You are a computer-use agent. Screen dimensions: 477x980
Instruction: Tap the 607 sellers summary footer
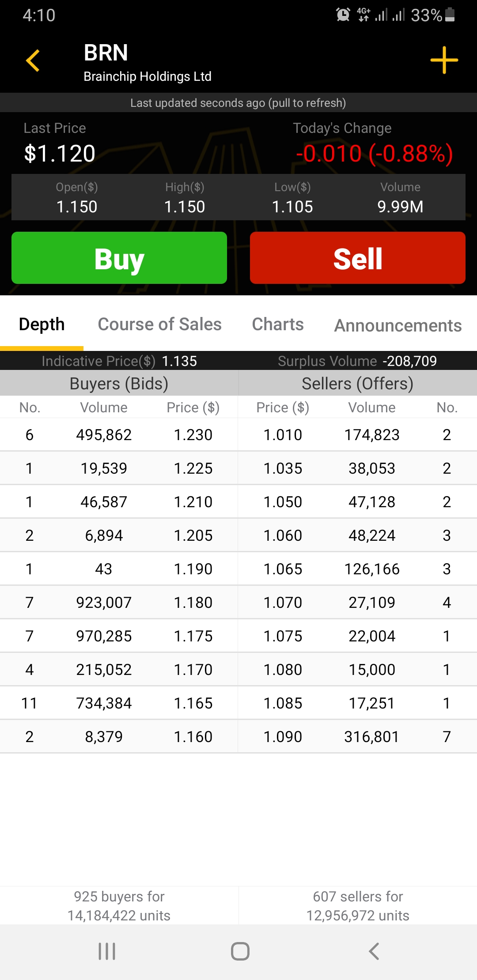pyautogui.click(x=358, y=906)
